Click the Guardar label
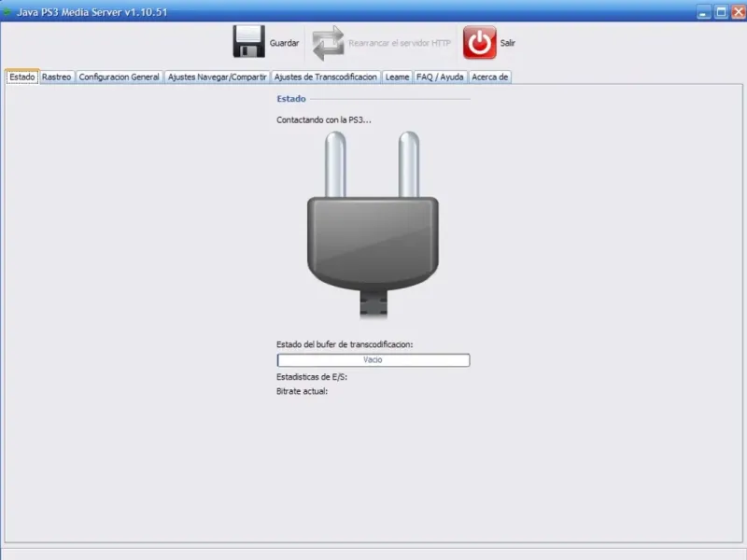Screen dimensions: 747x560 [x=284, y=43]
